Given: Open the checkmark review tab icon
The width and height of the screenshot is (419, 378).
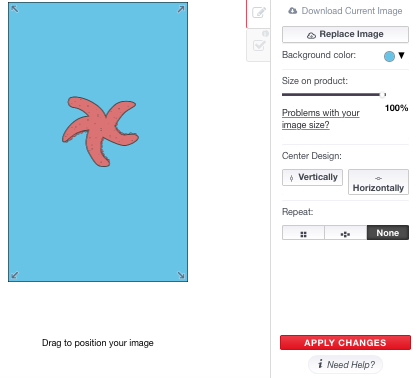Looking at the screenshot, I should point(259,45).
